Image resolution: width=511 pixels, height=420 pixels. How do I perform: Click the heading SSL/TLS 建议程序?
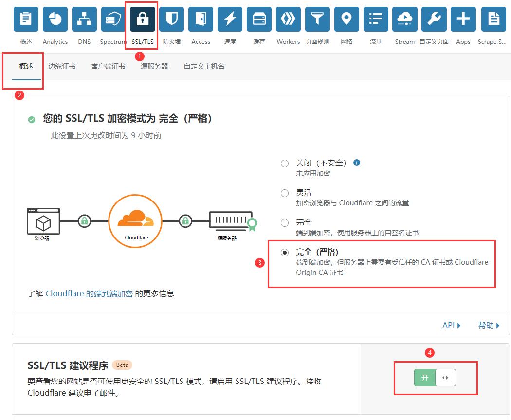[68, 365]
